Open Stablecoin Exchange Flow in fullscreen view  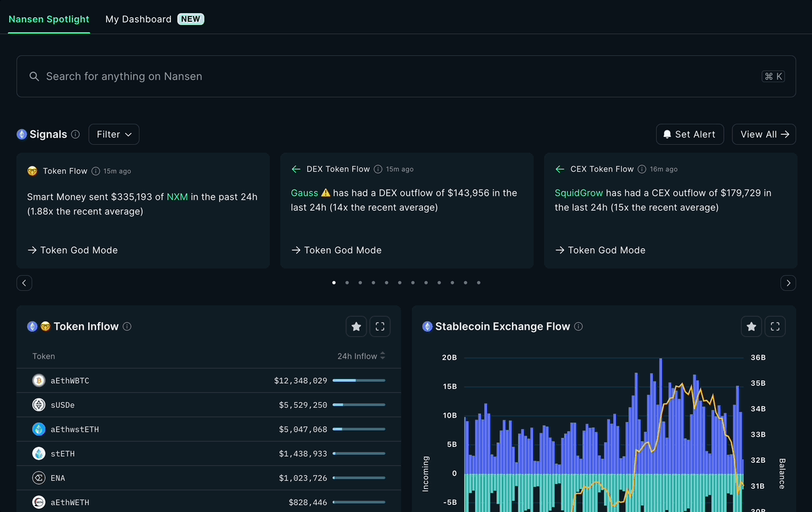[774, 326]
